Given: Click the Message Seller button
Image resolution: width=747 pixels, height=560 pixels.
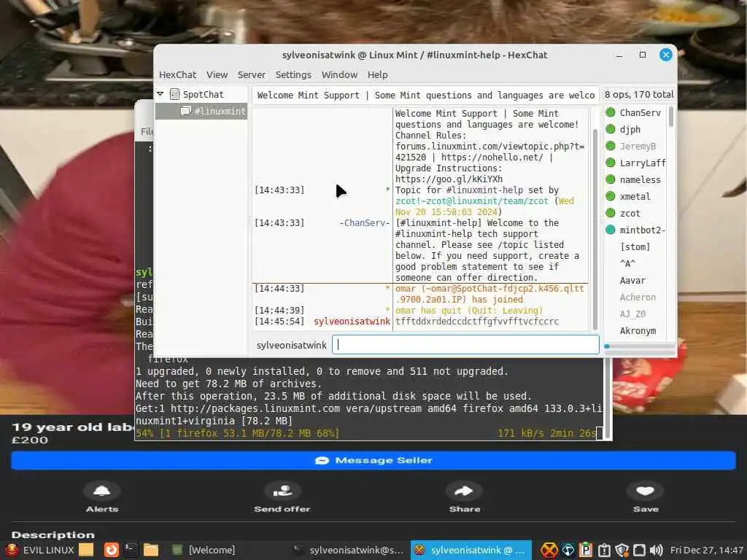Looking at the screenshot, I should coord(373,461).
